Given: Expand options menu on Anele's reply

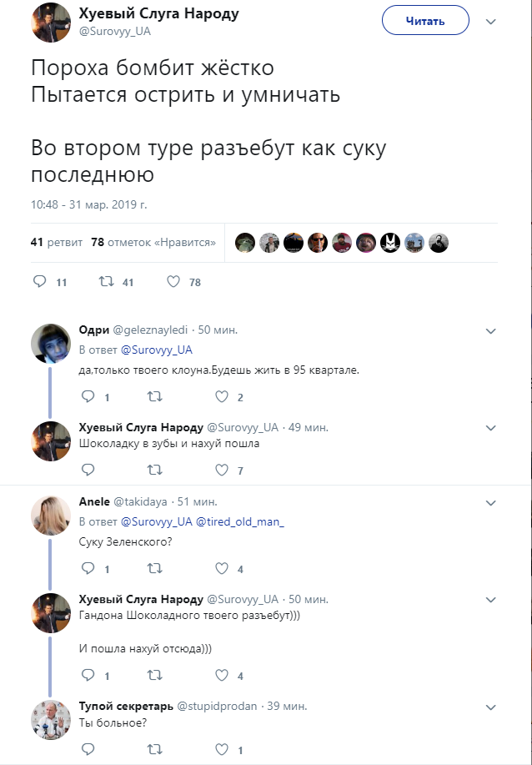Looking at the screenshot, I should click(490, 502).
